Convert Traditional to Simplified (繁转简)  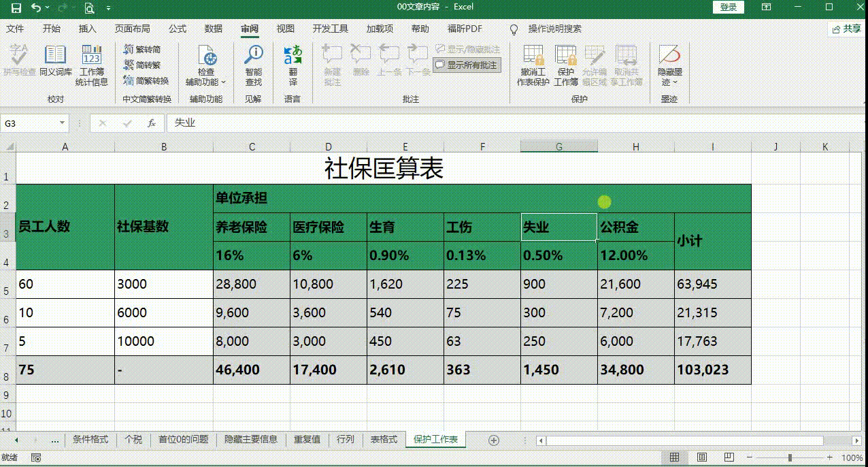(142, 50)
